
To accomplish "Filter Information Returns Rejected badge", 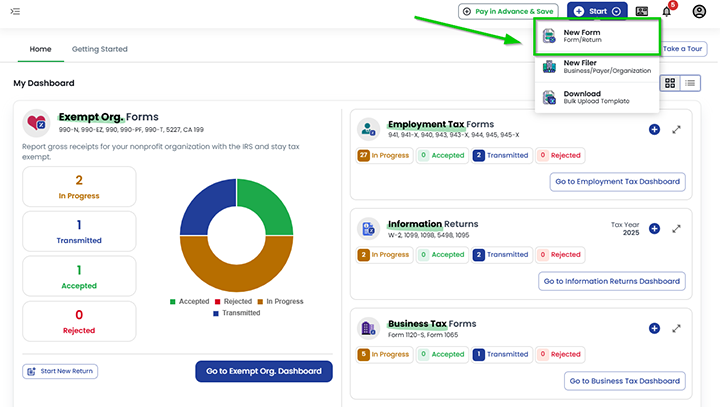I will (560, 254).
